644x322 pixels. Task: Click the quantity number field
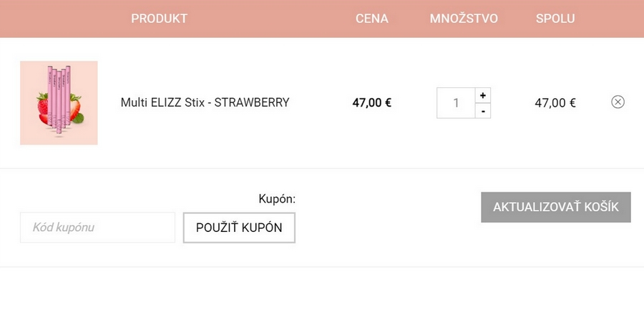coord(456,103)
